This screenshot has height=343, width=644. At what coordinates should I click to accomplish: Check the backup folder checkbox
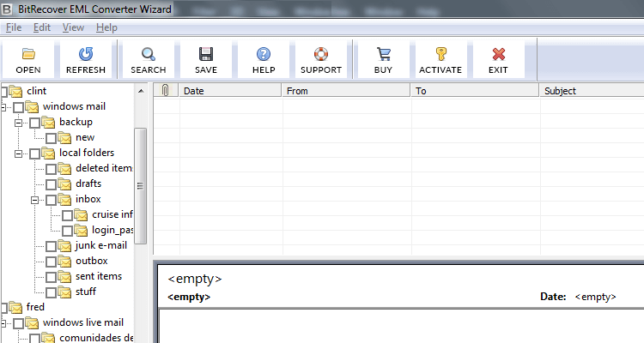pyautogui.click(x=35, y=123)
